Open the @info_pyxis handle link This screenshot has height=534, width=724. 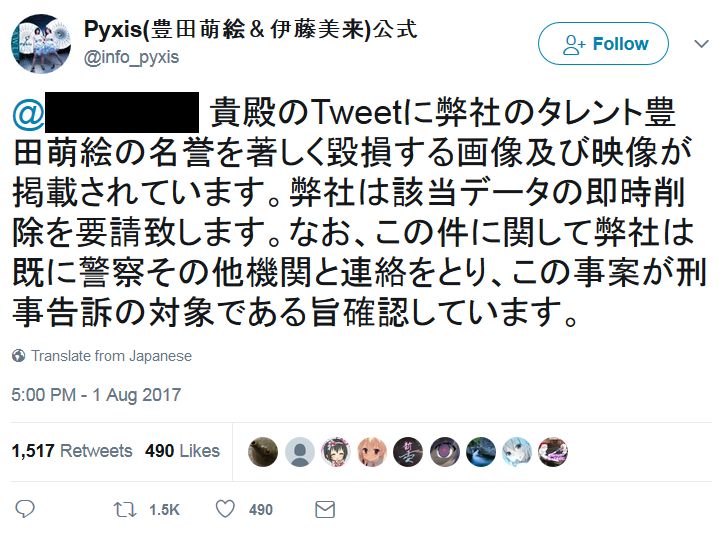coord(131,58)
